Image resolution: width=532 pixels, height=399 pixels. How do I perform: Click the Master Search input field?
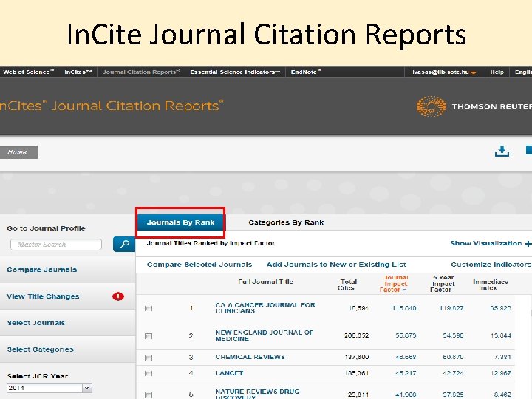pos(56,245)
